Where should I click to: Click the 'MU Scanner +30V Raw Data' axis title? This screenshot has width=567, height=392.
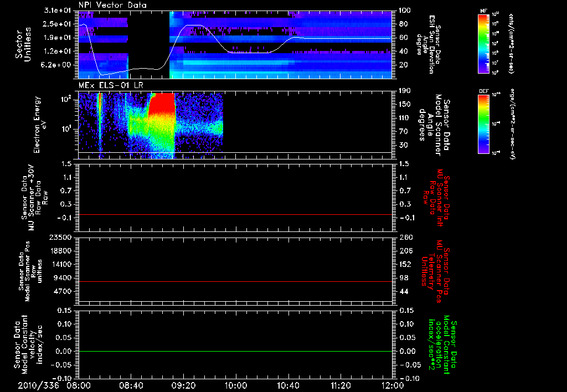pyautogui.click(x=34, y=198)
